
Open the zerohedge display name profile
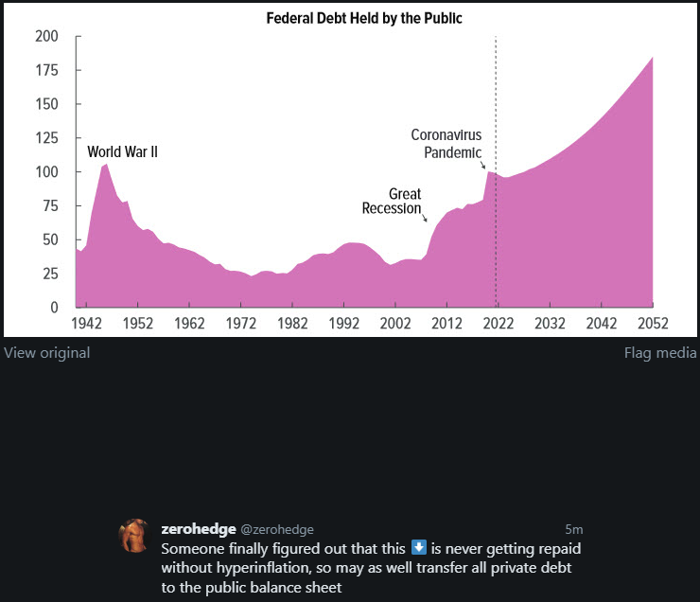198,529
